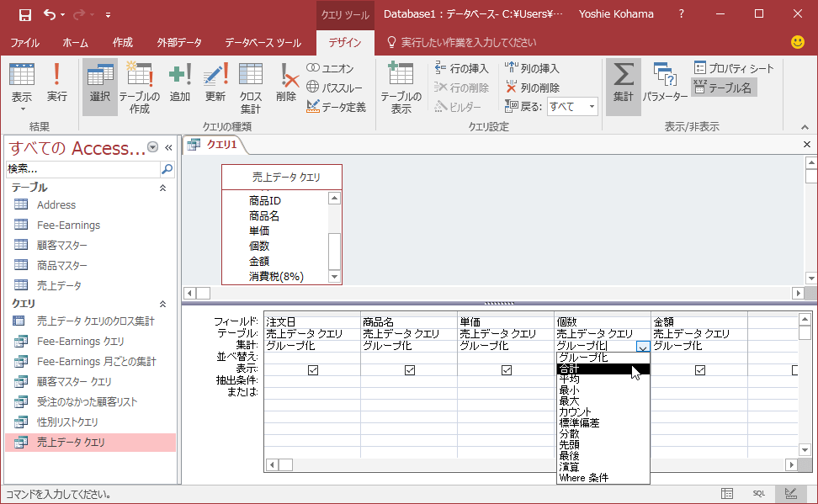Open the 集計 dropdown arrow for 個数
This screenshot has width=818, height=504.
(643, 347)
